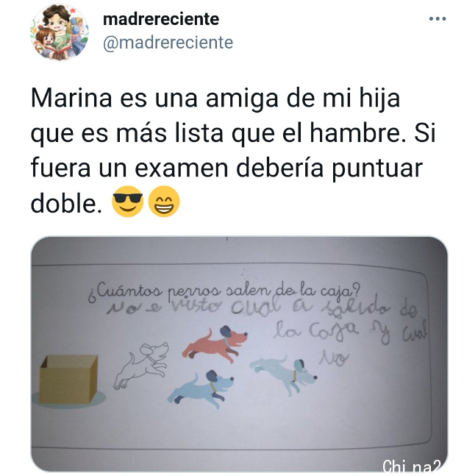The width and height of the screenshot is (464, 476).
Task: Click the sunglasses face emoji
Action: [127, 202]
